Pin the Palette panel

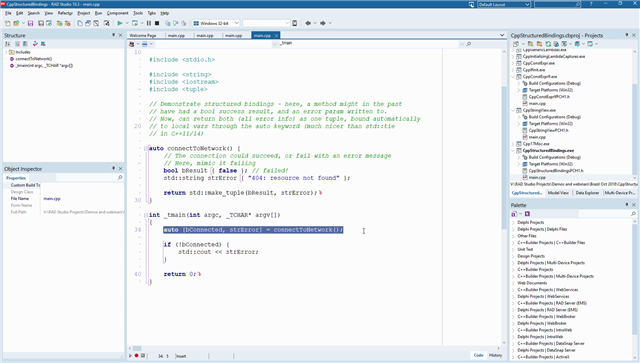(627, 205)
